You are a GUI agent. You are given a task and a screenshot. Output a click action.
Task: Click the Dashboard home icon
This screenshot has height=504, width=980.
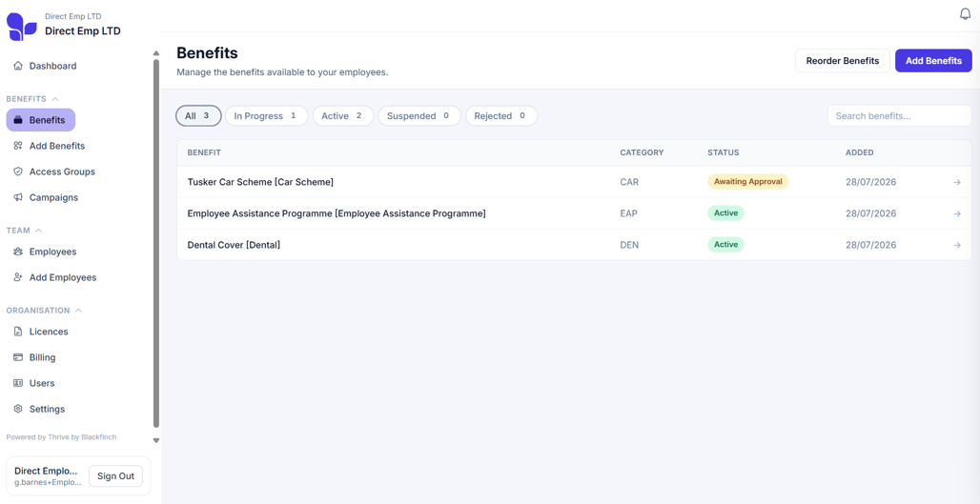(x=18, y=66)
